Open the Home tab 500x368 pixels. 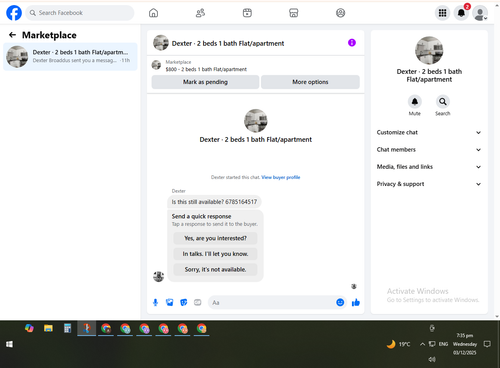(x=153, y=13)
